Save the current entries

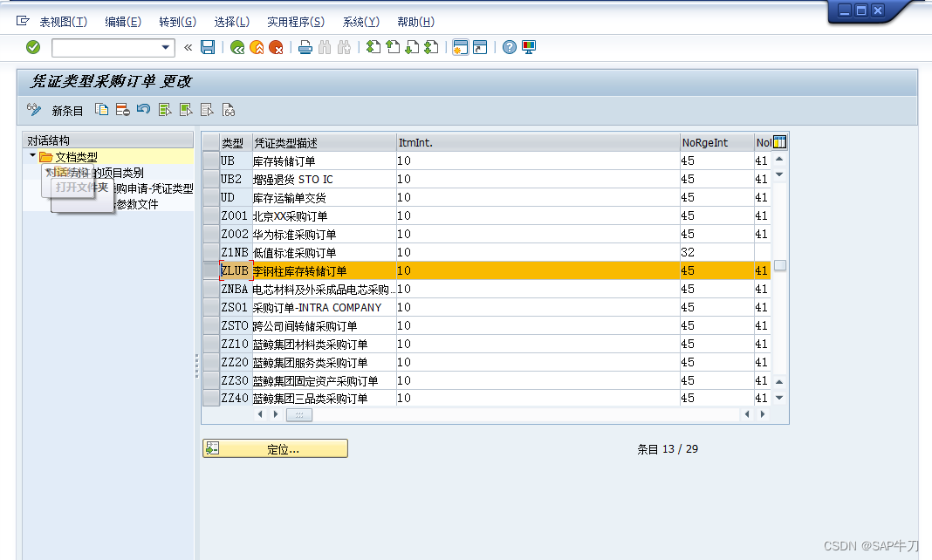[x=207, y=47]
